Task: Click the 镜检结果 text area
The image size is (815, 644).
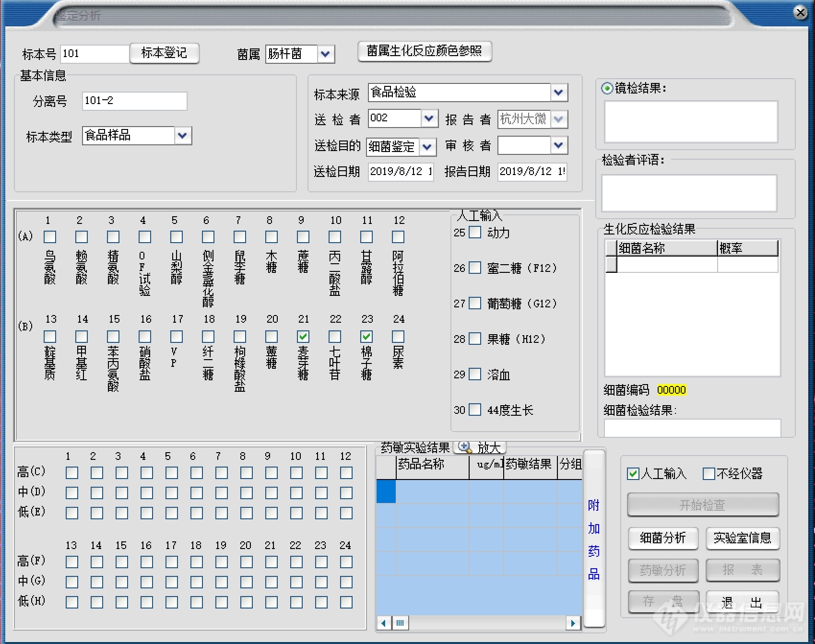Action: click(691, 122)
